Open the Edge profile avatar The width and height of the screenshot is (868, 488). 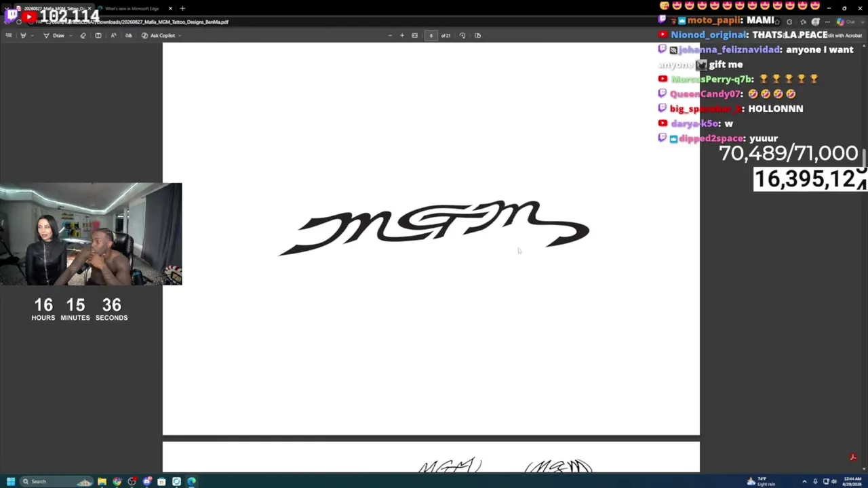(x=815, y=22)
